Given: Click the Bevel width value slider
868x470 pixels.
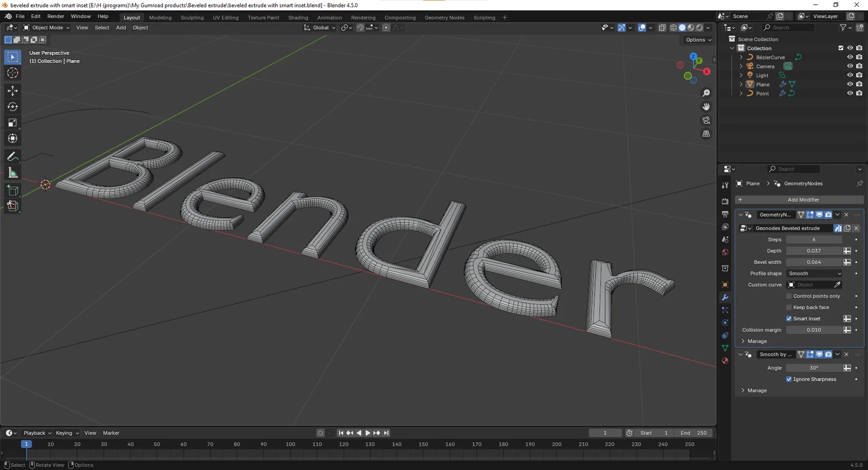Looking at the screenshot, I should 813,262.
